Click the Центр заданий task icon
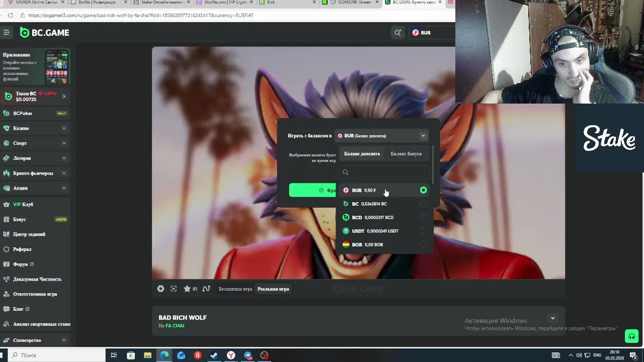Viewport: 644px width, 362px height. tap(7, 234)
